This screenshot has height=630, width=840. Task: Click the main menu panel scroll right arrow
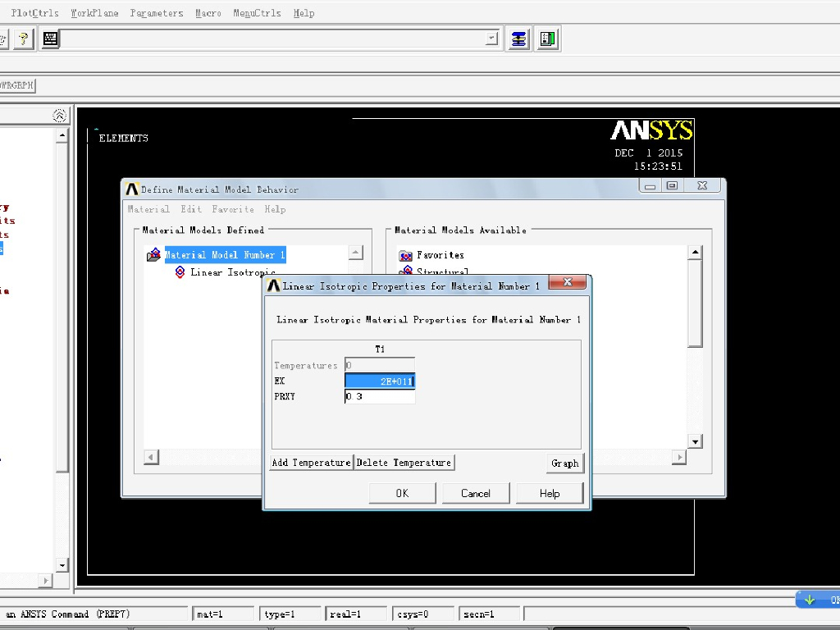(x=46, y=580)
